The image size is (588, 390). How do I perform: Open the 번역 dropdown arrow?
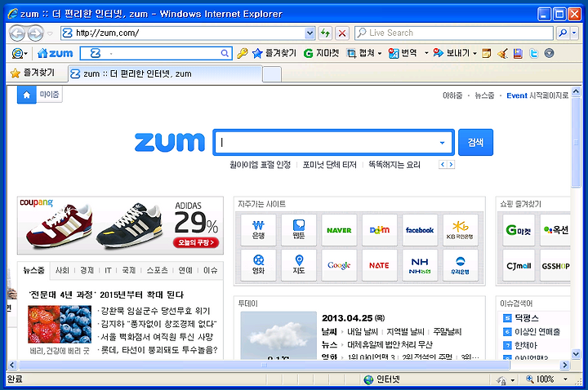tap(426, 54)
